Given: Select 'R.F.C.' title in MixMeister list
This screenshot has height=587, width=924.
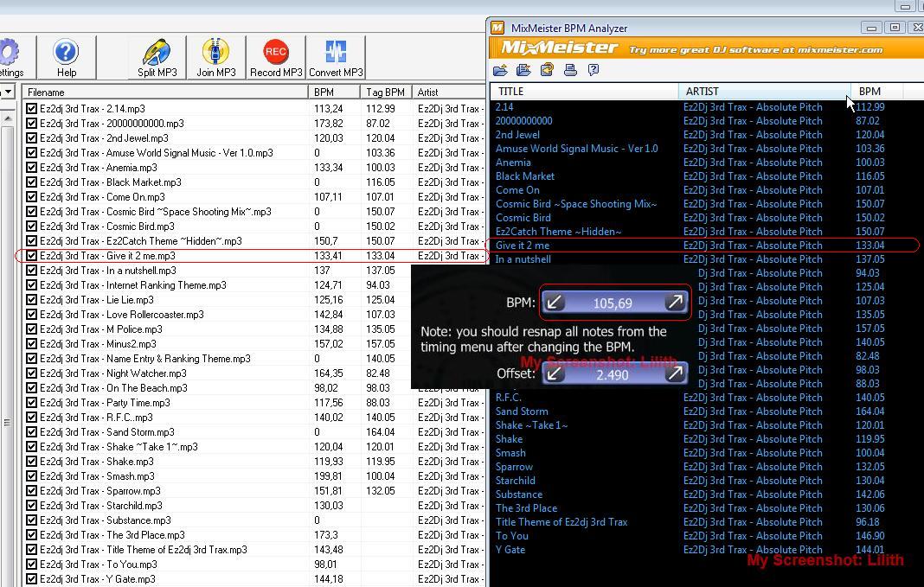Looking at the screenshot, I should 509,398.
